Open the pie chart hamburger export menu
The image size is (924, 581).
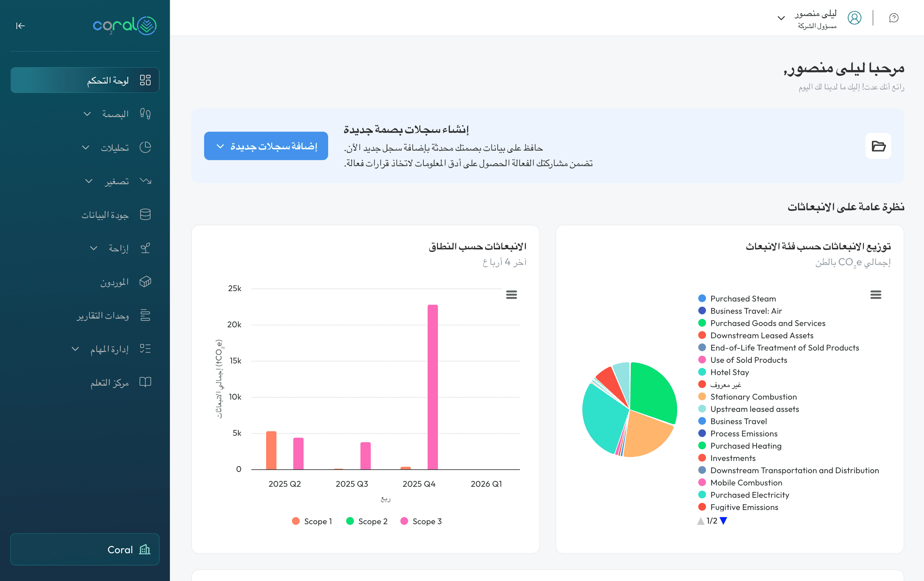pos(876,294)
